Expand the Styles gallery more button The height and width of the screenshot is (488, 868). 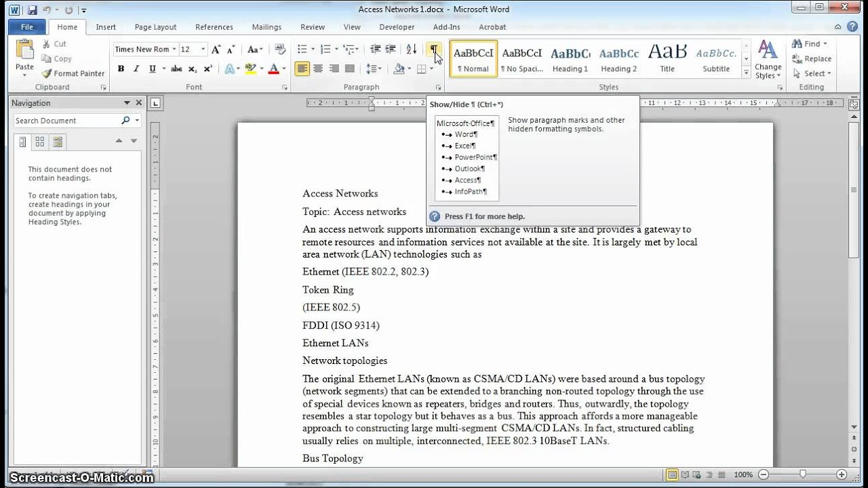746,73
